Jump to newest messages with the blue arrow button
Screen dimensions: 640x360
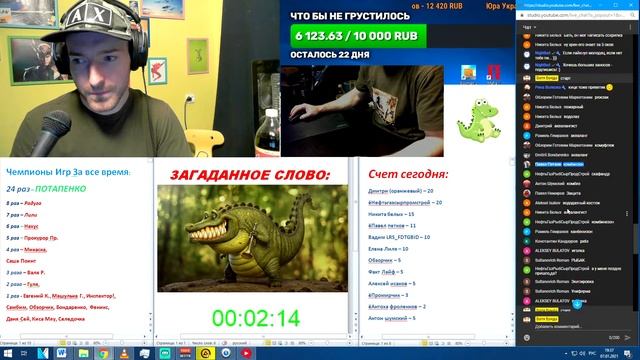(x=577, y=304)
